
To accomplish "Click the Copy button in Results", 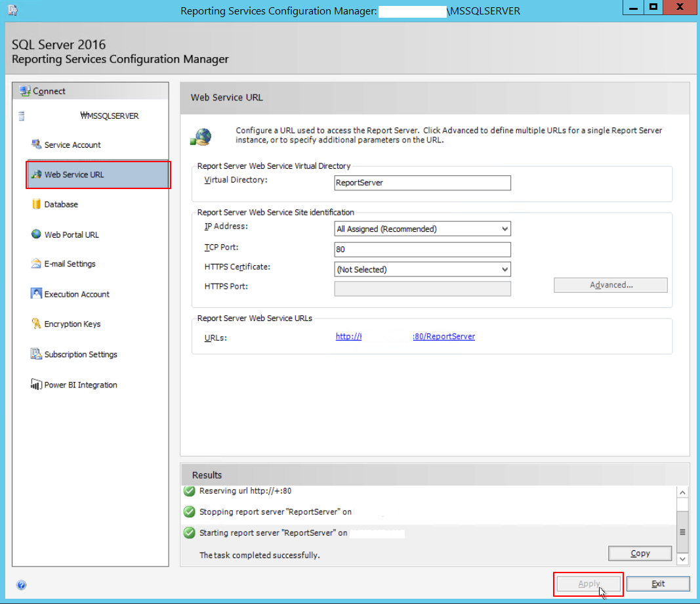I will (640, 553).
